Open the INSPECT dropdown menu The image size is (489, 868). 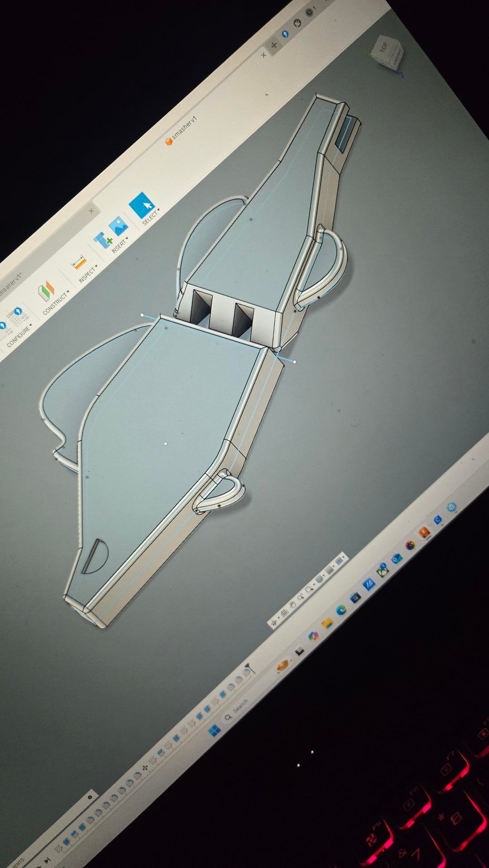(x=88, y=274)
